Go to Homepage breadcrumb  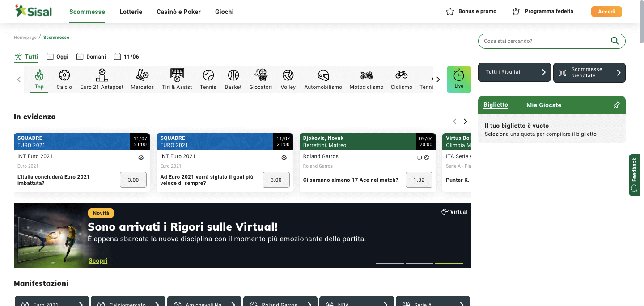pyautogui.click(x=25, y=38)
